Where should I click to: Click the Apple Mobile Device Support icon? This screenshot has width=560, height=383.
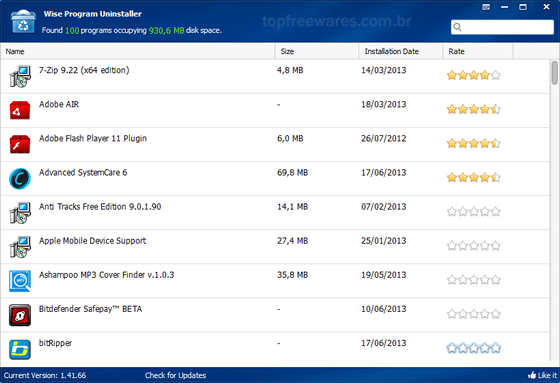coord(20,247)
